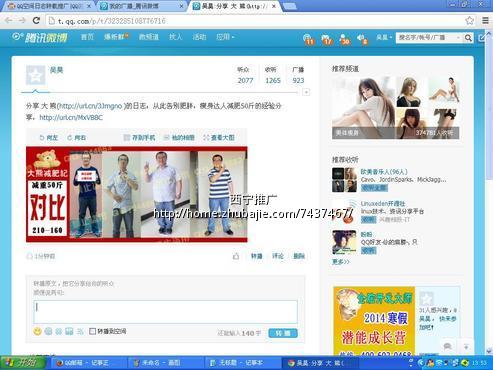
Task: Open 欧美音乐人(96人) recommendation
Action: click(x=384, y=172)
